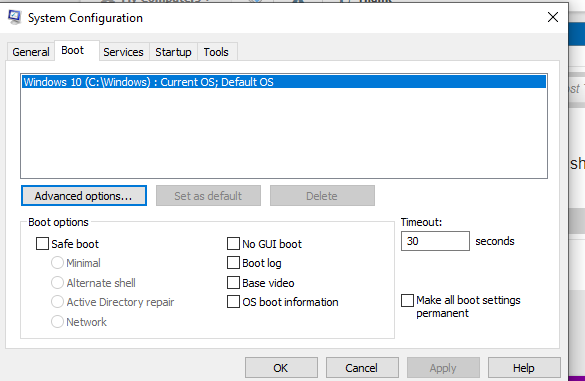Viewport: 585px width, 381px height.
Task: Click the Delete boot entry button
Action: pos(322,196)
